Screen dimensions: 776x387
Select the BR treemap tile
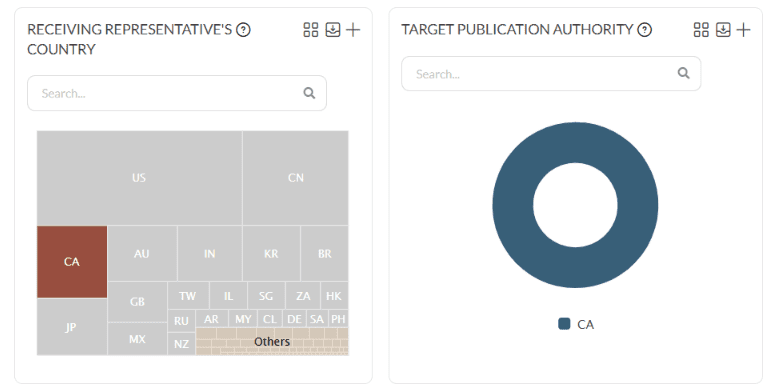point(325,253)
